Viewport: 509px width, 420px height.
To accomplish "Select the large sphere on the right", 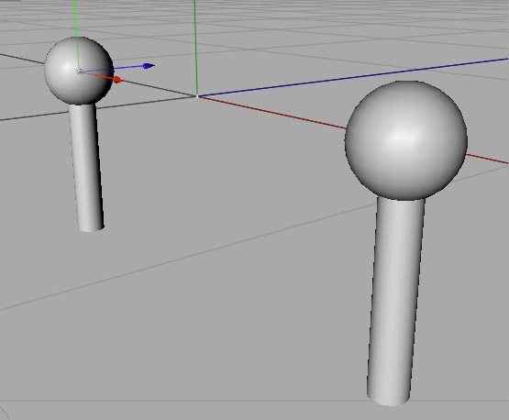I will click(405, 140).
